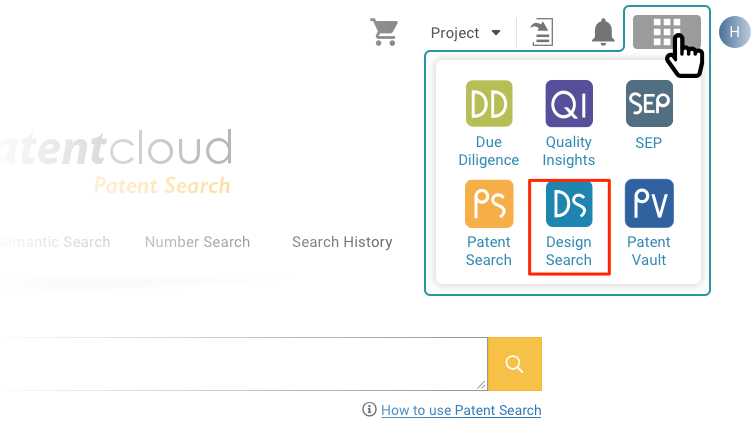Open the shopping cart
This screenshot has height=432, width=756.
(384, 32)
